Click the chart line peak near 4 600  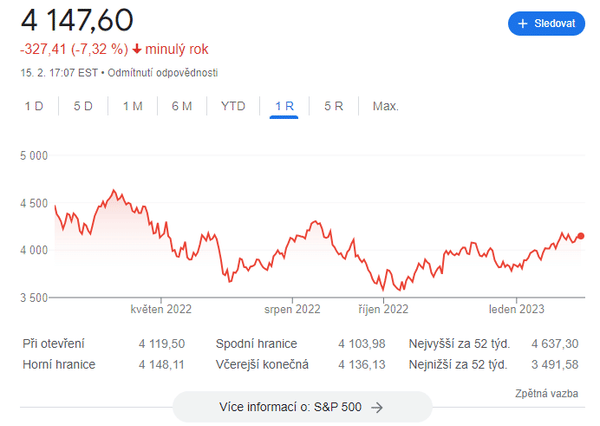coord(113,190)
